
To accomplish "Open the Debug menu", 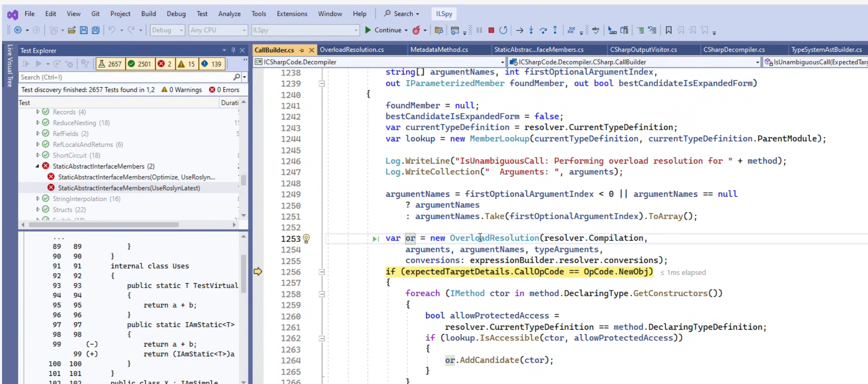I will (x=176, y=14).
